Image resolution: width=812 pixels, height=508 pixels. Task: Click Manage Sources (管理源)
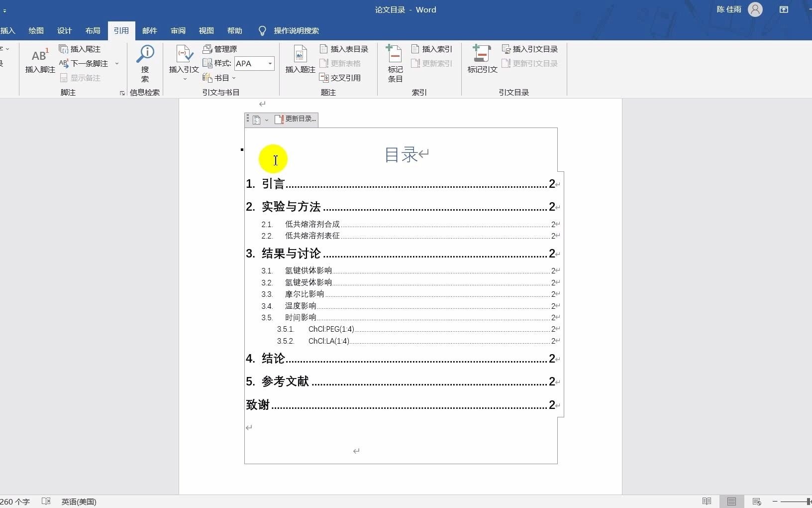[x=220, y=49]
